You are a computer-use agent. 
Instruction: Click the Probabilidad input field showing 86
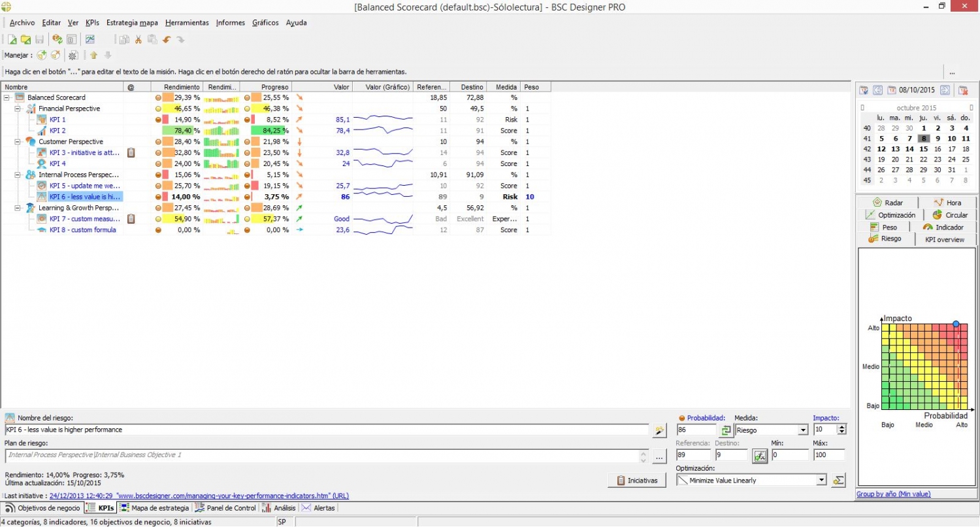[x=697, y=430]
